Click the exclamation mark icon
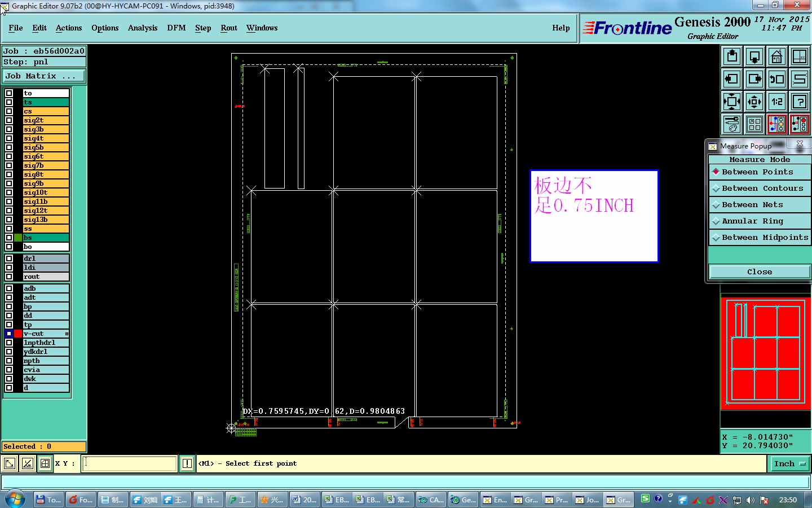Screen dimensions: 812x508 187,464
